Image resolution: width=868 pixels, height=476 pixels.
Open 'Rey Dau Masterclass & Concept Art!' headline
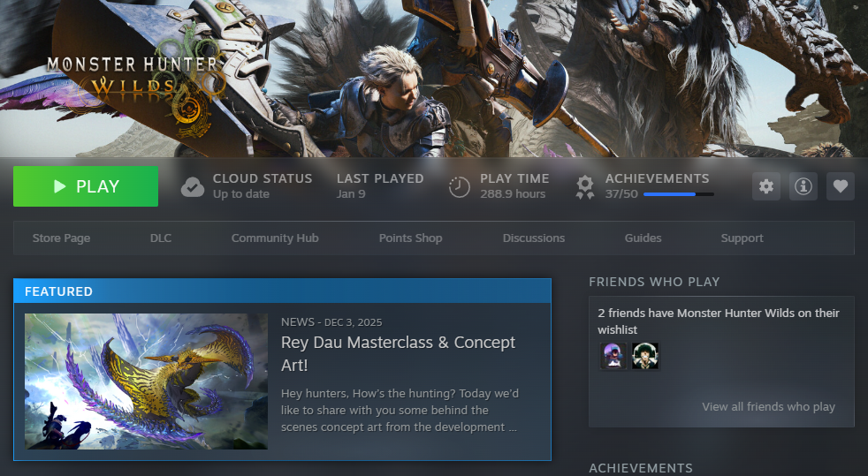tap(398, 353)
